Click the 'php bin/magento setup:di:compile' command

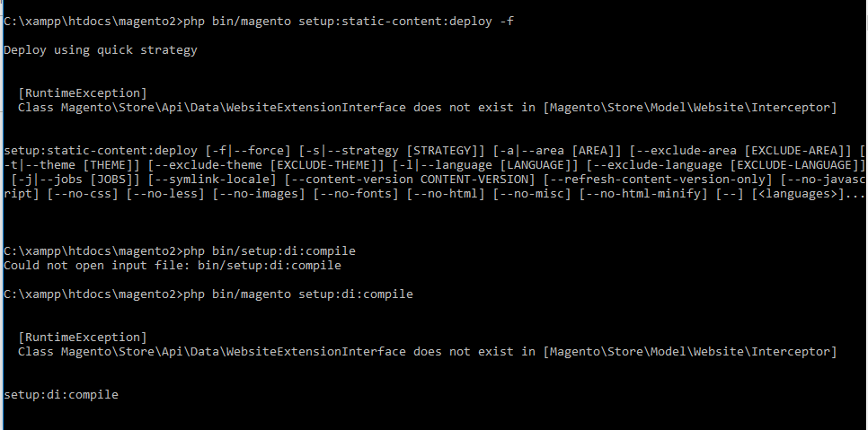[x=298, y=294]
